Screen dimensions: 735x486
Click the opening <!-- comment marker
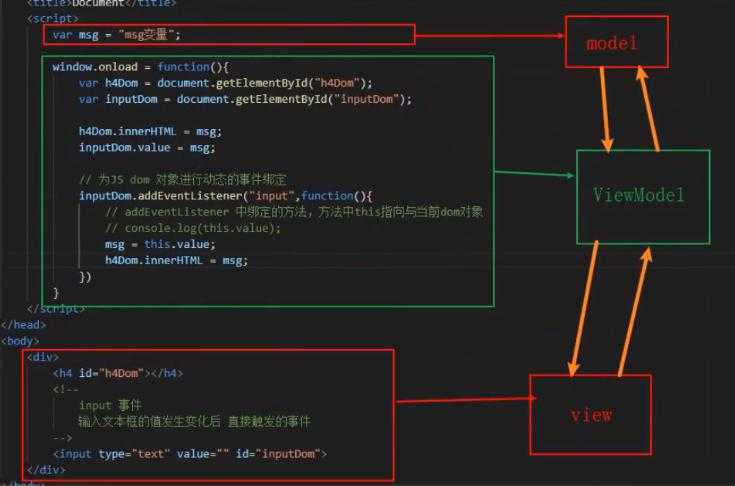[x=66, y=389]
